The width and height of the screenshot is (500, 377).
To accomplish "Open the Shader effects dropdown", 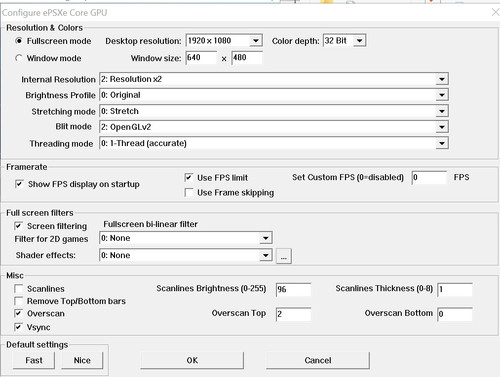I will tap(186, 255).
